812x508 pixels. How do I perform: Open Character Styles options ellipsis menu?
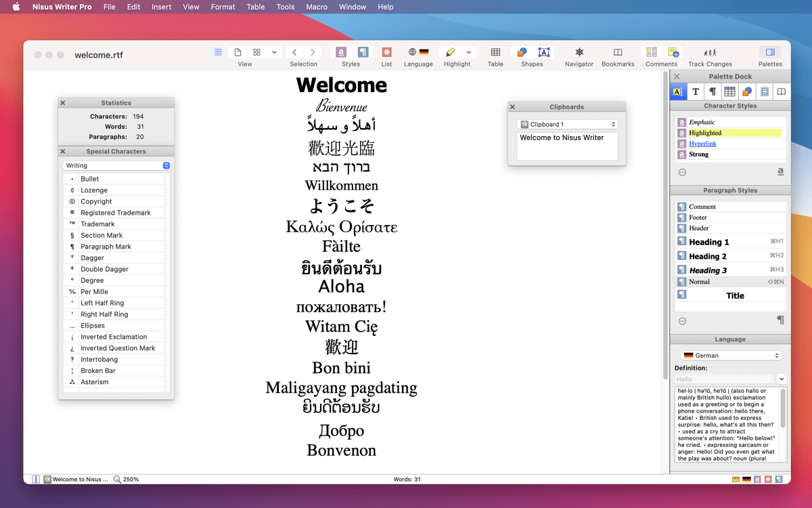pos(682,172)
